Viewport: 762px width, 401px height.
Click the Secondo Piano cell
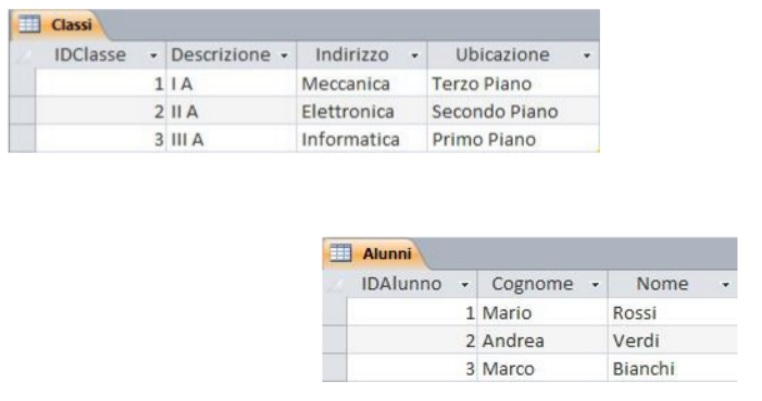[513, 111]
